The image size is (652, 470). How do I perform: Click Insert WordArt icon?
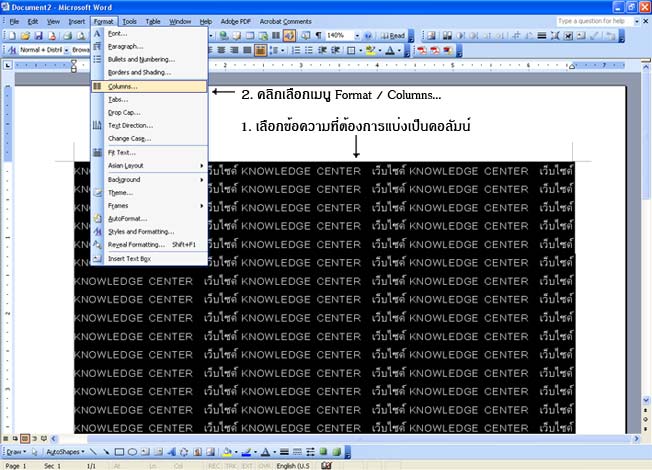[171, 452]
